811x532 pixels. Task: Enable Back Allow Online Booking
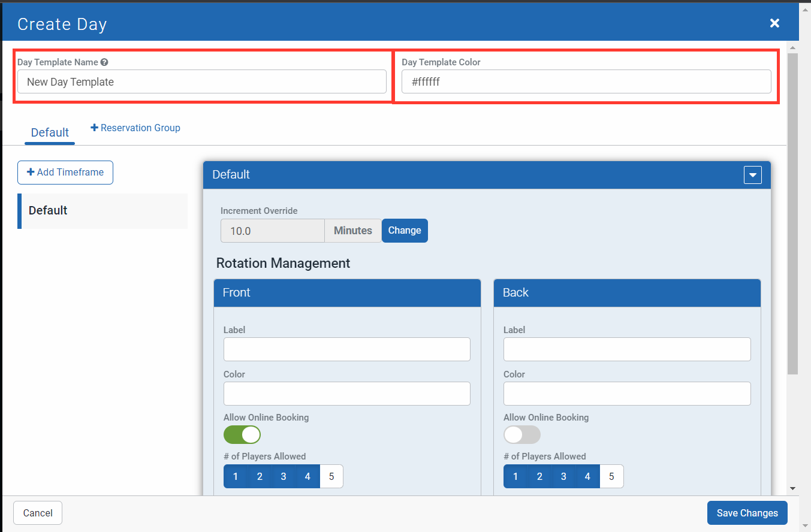click(522, 434)
